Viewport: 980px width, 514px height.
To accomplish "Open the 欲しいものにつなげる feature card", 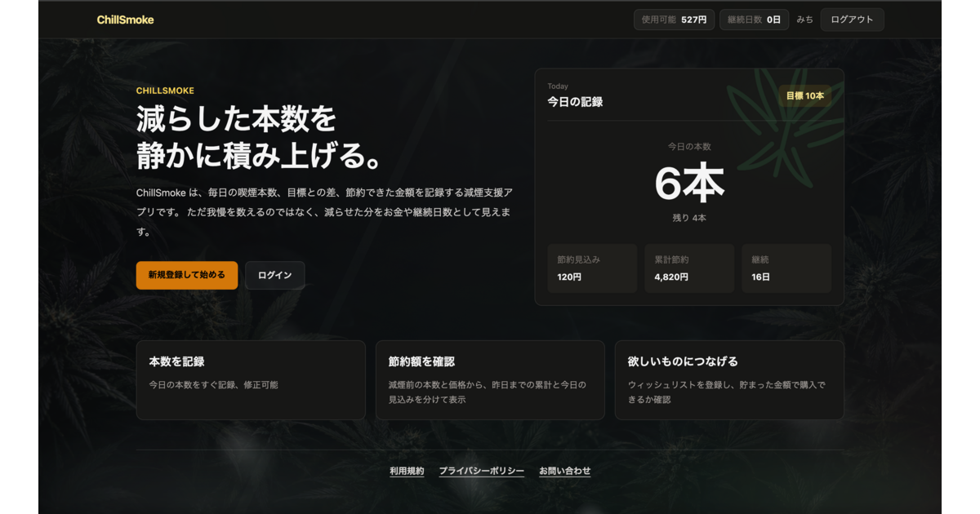I will [x=729, y=380].
